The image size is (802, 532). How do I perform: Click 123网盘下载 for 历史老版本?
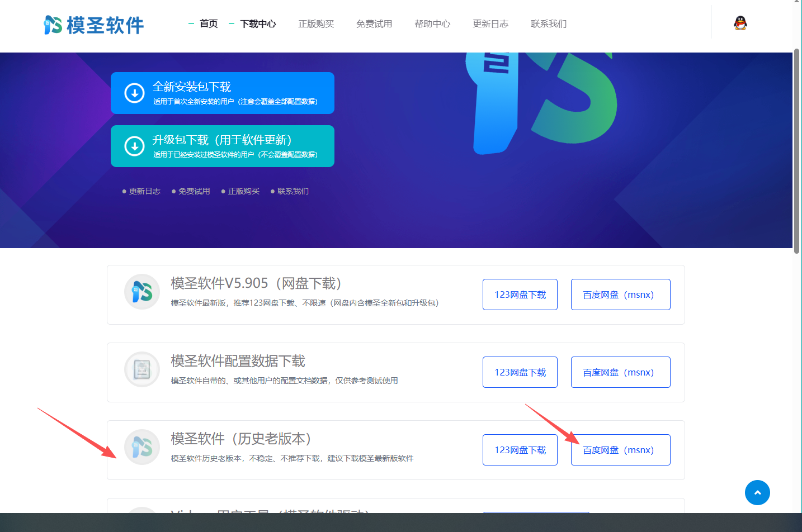[x=520, y=450]
